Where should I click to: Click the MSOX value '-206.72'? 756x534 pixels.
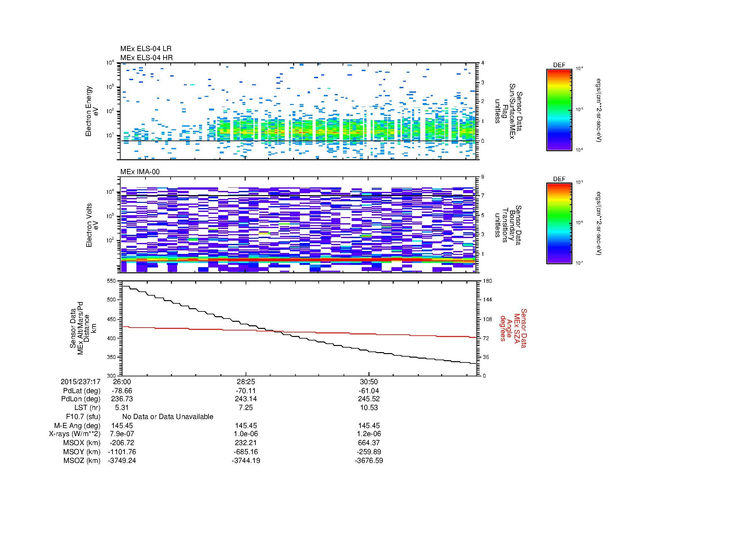pyautogui.click(x=122, y=443)
